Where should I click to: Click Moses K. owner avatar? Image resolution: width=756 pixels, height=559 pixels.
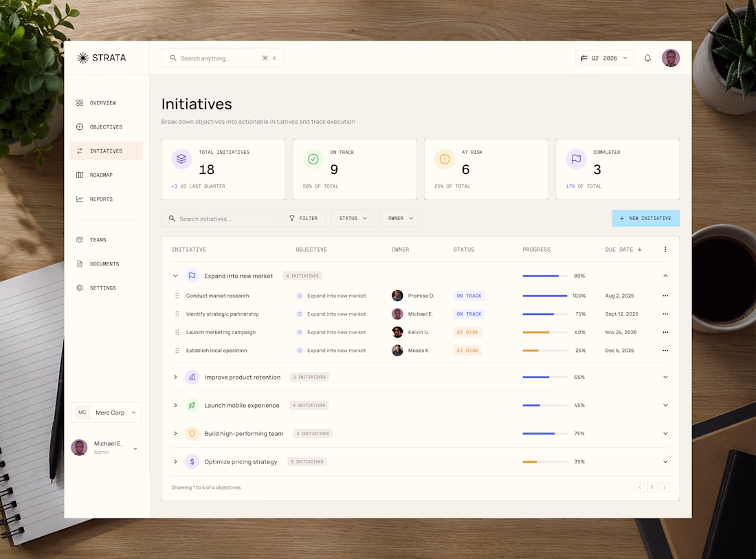pyautogui.click(x=397, y=351)
